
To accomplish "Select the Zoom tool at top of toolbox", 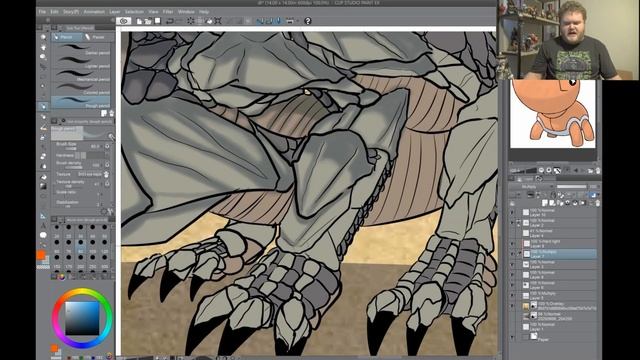I will click(43, 37).
